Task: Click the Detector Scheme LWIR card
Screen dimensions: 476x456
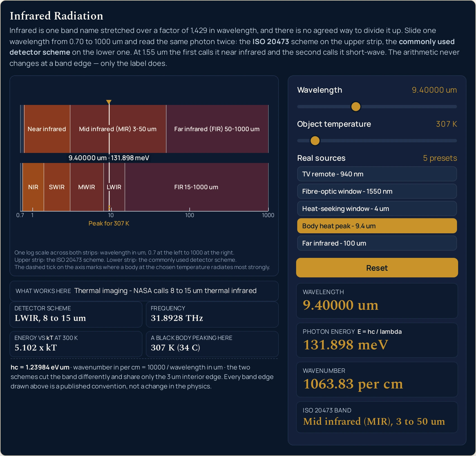Action: coord(76,315)
